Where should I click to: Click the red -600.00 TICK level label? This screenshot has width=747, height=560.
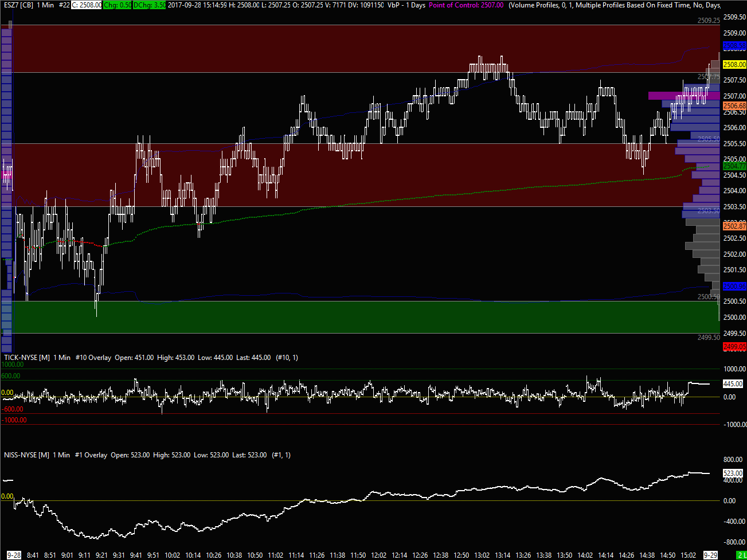(13, 409)
